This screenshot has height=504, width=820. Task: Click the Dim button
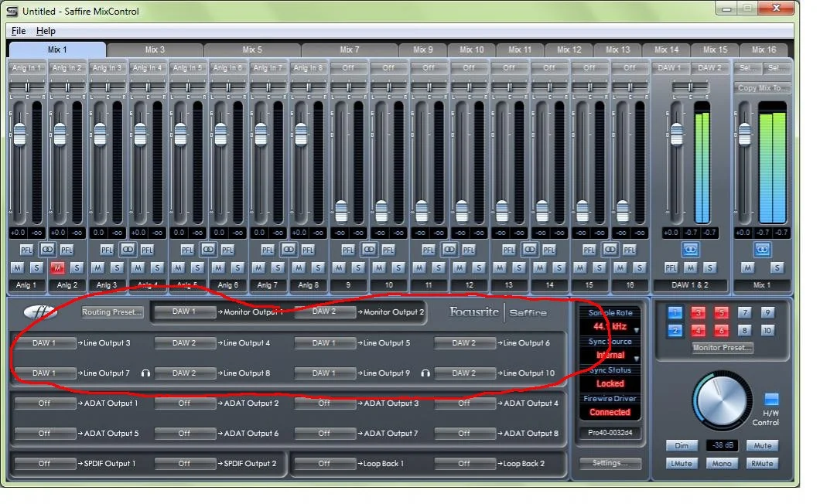(682, 446)
